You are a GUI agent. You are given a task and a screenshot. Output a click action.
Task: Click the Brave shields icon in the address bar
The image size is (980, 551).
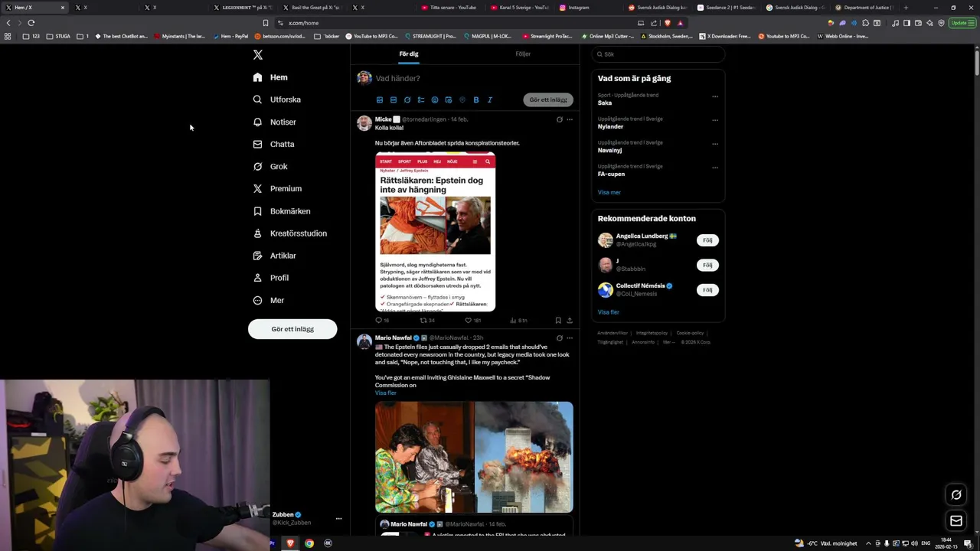coord(668,23)
